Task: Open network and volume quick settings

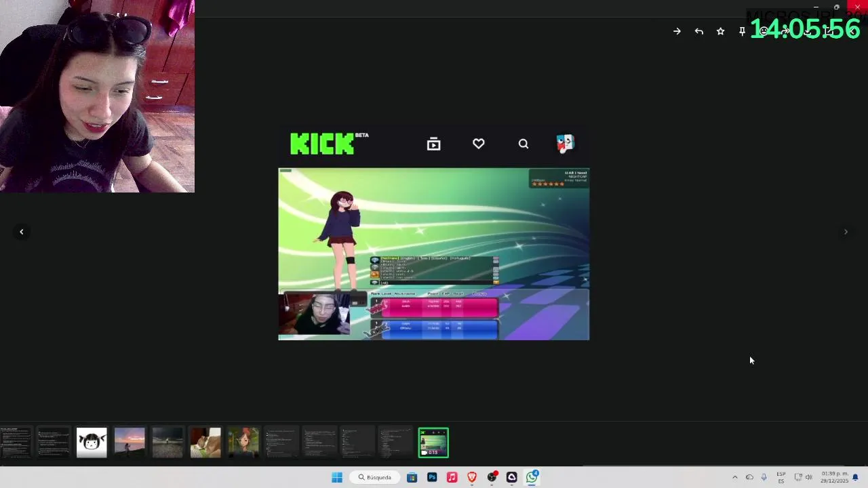Action: (803, 477)
